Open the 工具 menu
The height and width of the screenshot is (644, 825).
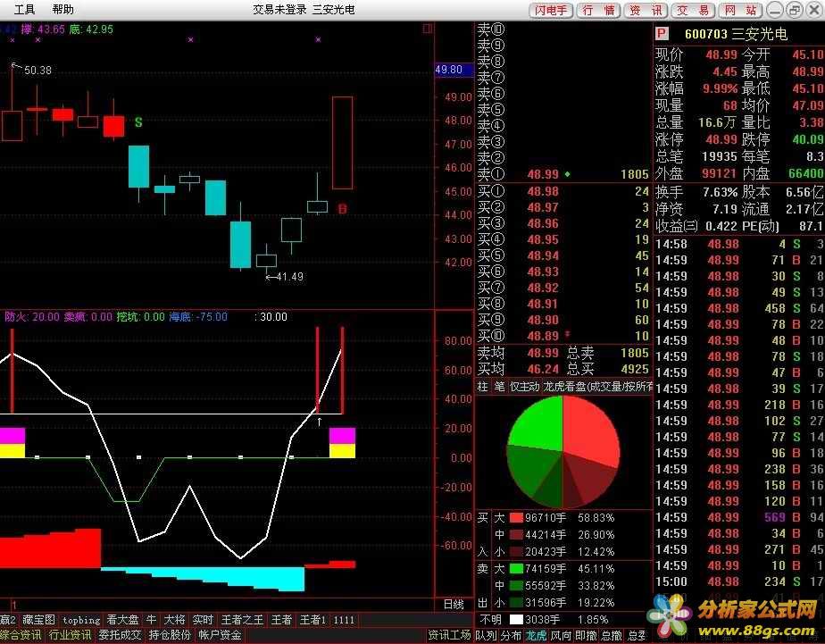(24, 10)
